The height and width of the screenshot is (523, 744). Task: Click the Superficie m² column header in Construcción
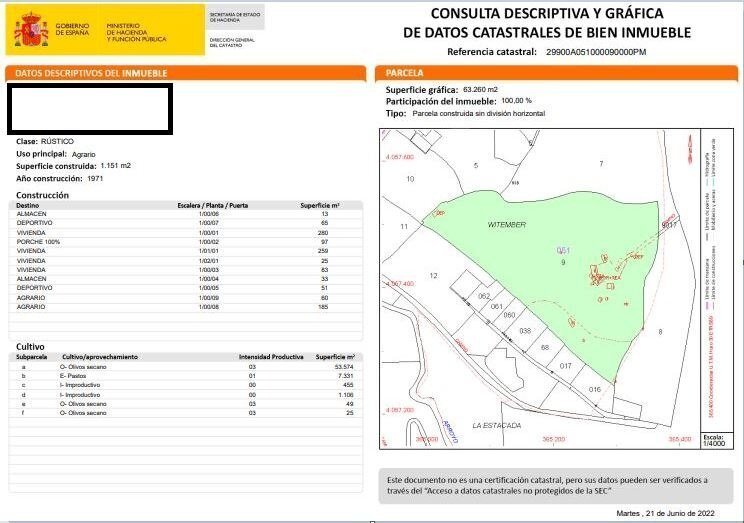coord(320,204)
